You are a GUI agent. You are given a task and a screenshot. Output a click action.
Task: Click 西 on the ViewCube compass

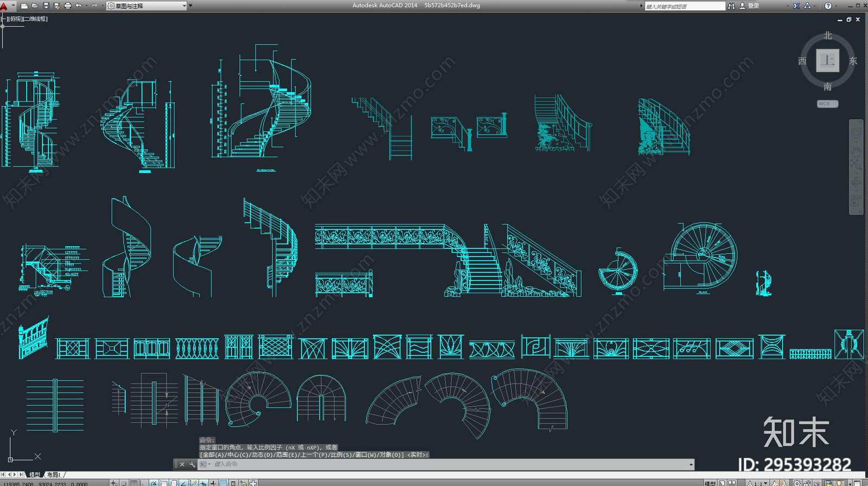click(802, 61)
